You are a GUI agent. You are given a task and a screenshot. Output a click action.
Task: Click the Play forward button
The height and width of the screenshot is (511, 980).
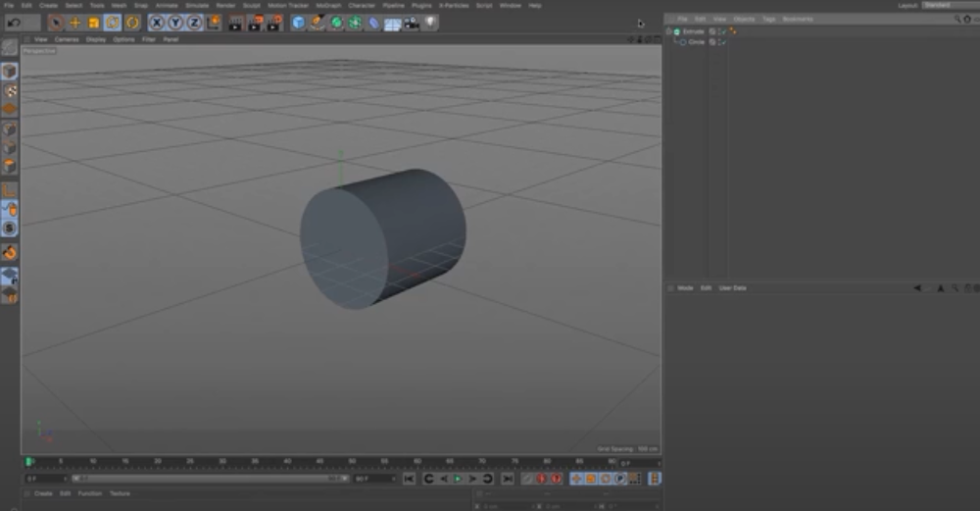[458, 479]
